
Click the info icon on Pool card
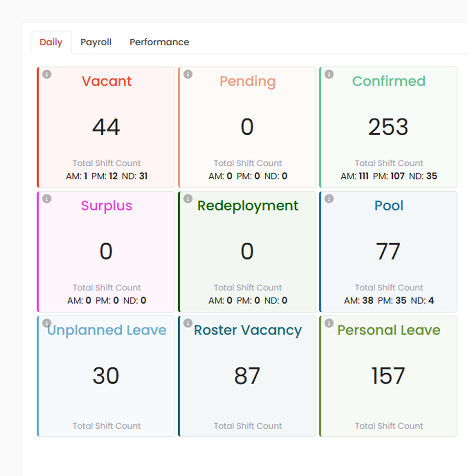click(329, 198)
